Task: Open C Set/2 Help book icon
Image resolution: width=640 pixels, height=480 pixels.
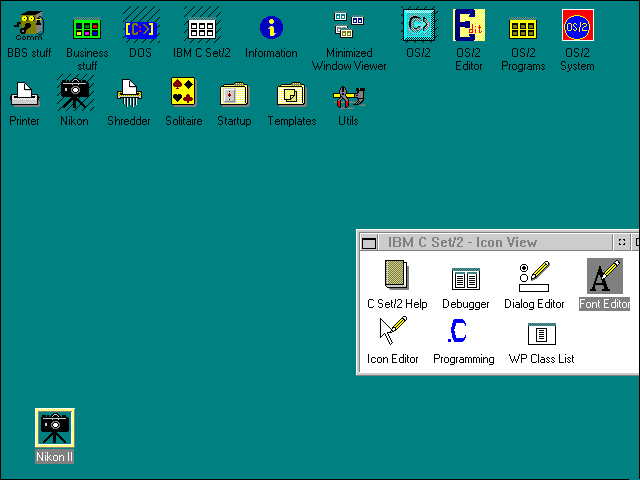Action: pos(397,274)
